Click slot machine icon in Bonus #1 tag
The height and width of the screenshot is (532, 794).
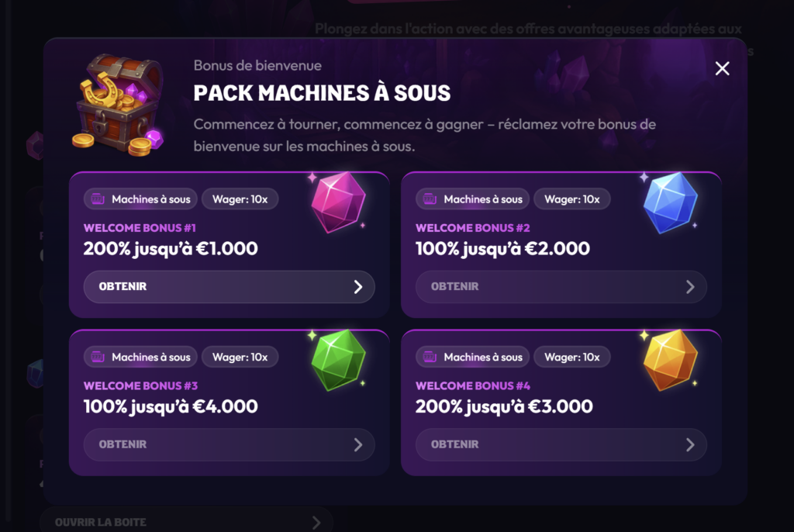tap(98, 199)
